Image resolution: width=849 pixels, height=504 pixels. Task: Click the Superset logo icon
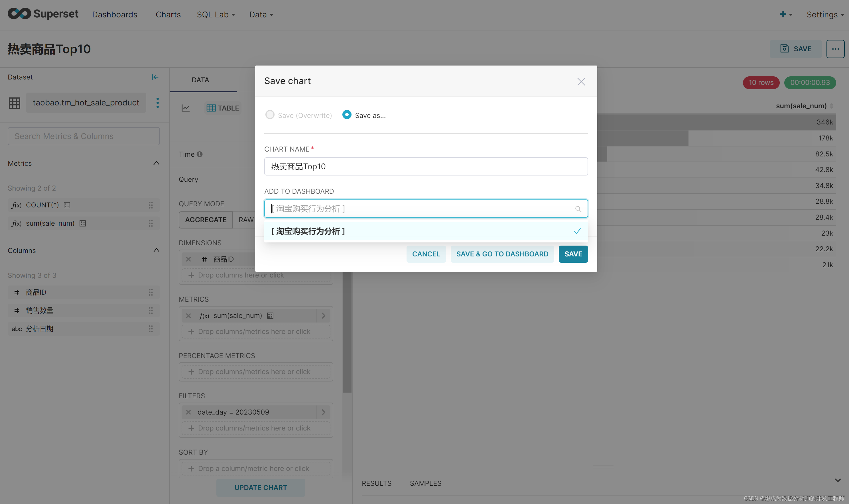[19, 14]
